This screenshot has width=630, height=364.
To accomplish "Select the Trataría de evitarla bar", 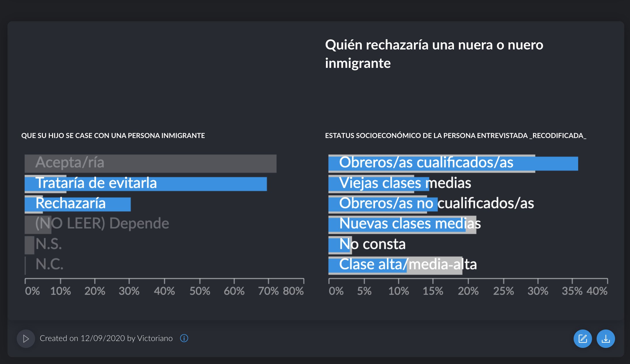I will 146,184.
